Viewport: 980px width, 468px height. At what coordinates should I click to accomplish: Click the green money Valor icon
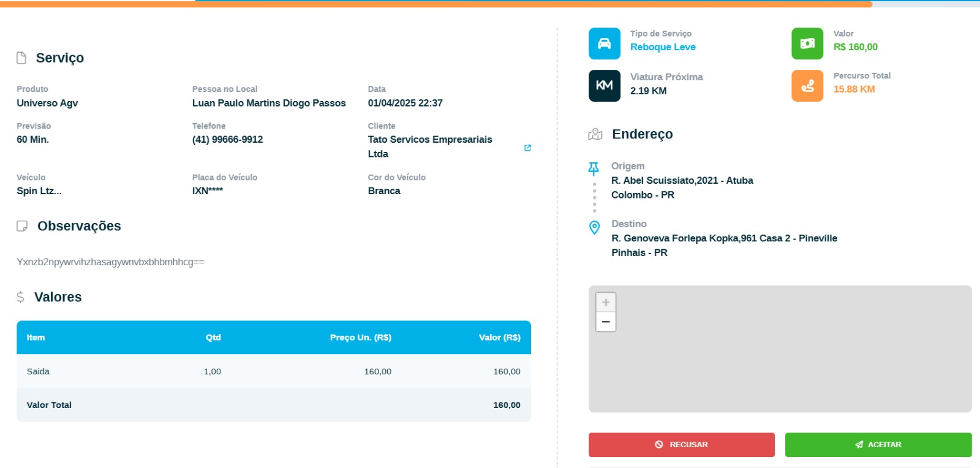click(807, 43)
